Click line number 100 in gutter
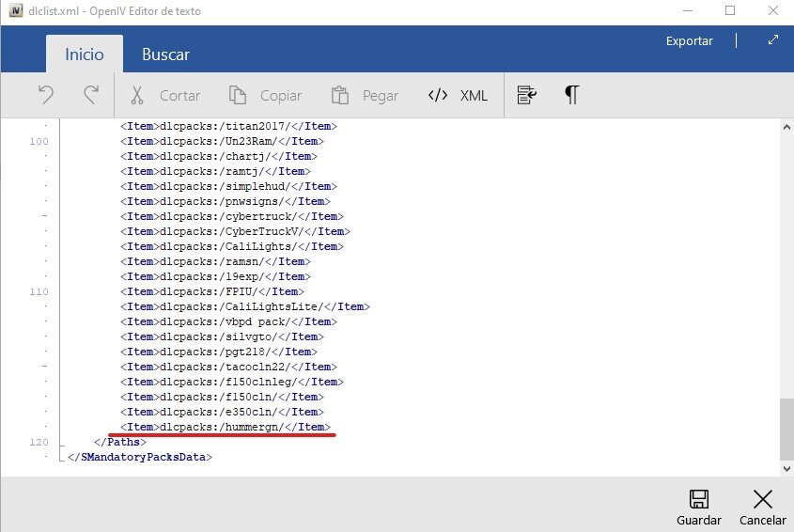The height and width of the screenshot is (532, 794). (x=39, y=141)
